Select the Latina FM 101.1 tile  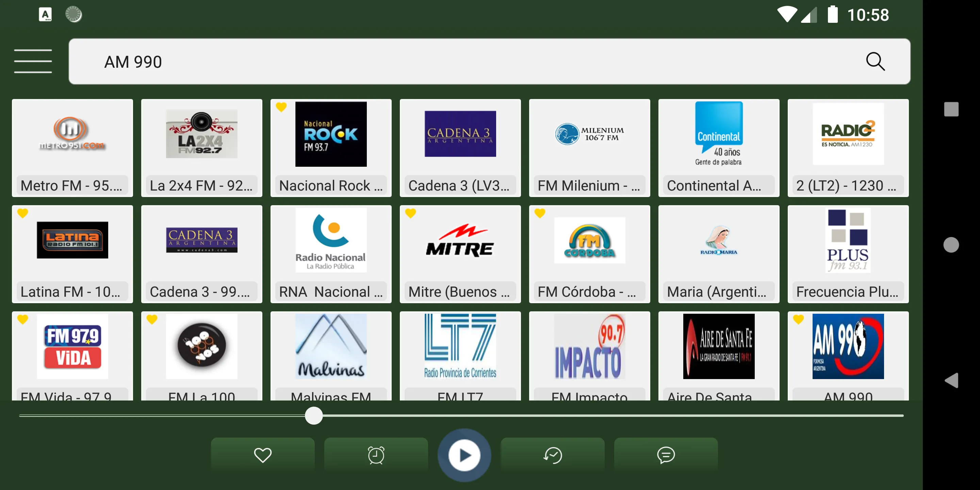pyautogui.click(x=72, y=254)
